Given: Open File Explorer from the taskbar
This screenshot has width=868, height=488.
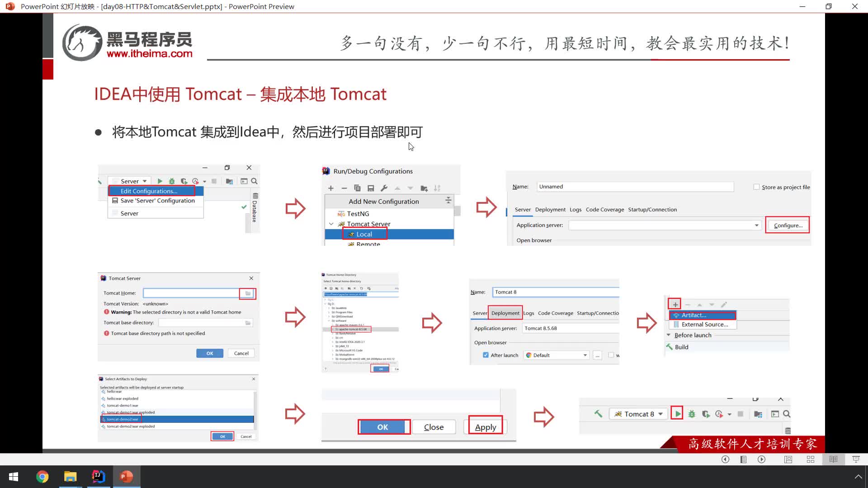Looking at the screenshot, I should [70, 476].
